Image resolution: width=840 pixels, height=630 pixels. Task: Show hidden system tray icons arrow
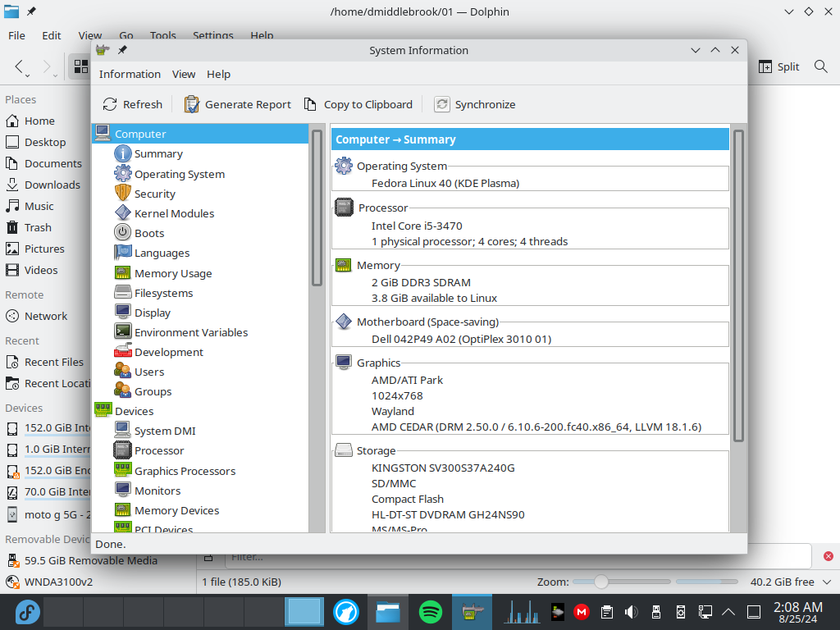coord(728,612)
